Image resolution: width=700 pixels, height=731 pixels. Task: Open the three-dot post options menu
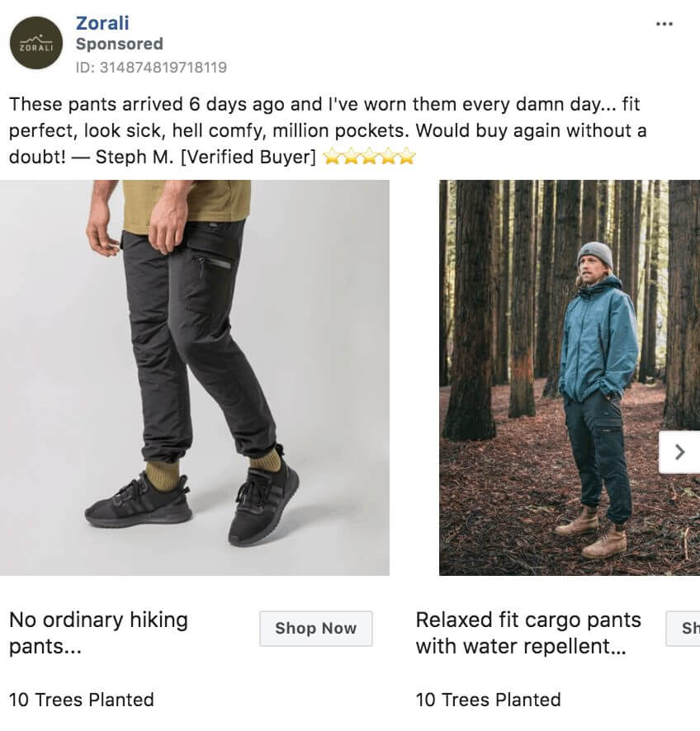click(x=664, y=24)
